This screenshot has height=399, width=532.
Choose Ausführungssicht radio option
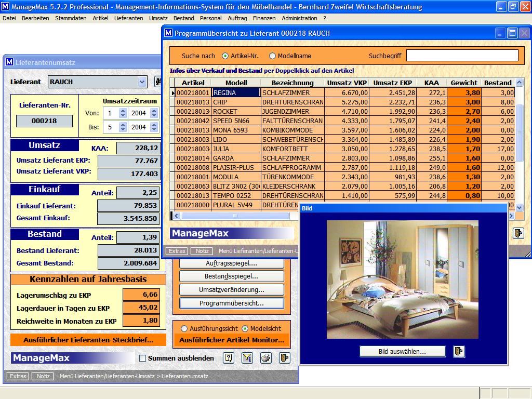pyautogui.click(x=184, y=329)
